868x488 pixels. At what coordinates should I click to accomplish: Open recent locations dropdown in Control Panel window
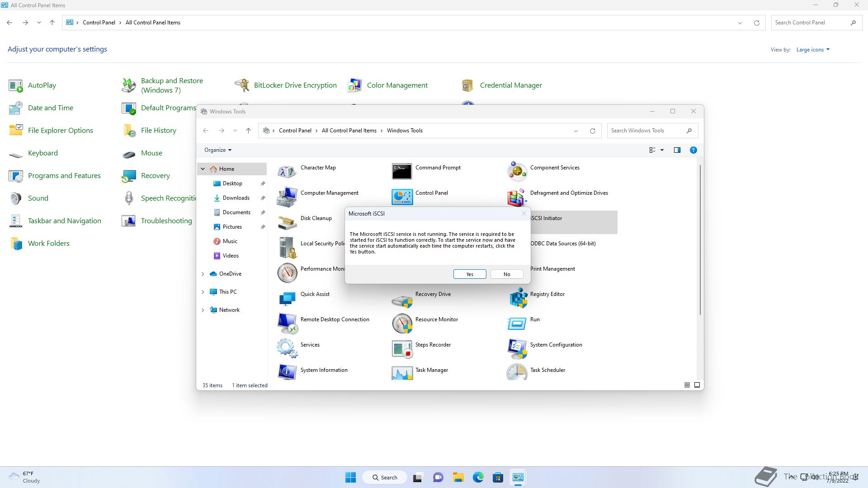point(39,23)
